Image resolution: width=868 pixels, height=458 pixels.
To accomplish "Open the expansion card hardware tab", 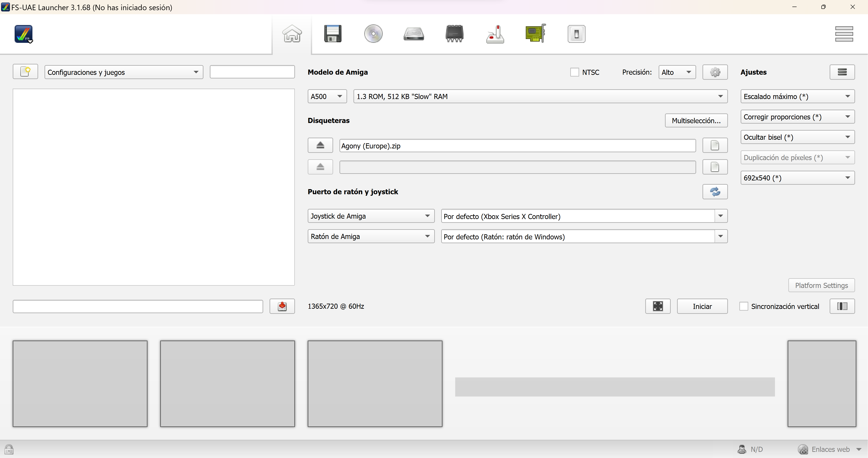I will click(x=536, y=33).
